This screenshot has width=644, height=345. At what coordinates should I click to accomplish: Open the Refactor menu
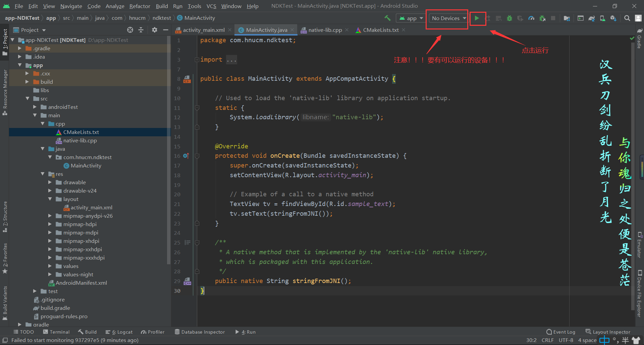[x=140, y=6]
